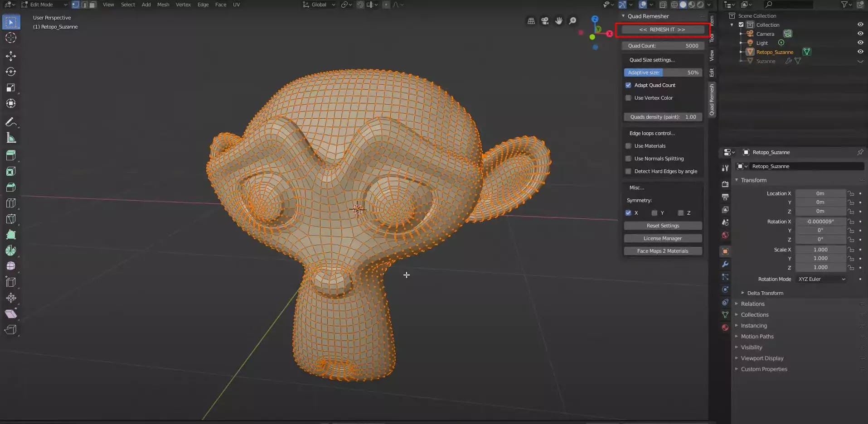Open the Rotation Mode XYZ Euler dropdown
Screen dimensions: 868x424
[821, 279]
